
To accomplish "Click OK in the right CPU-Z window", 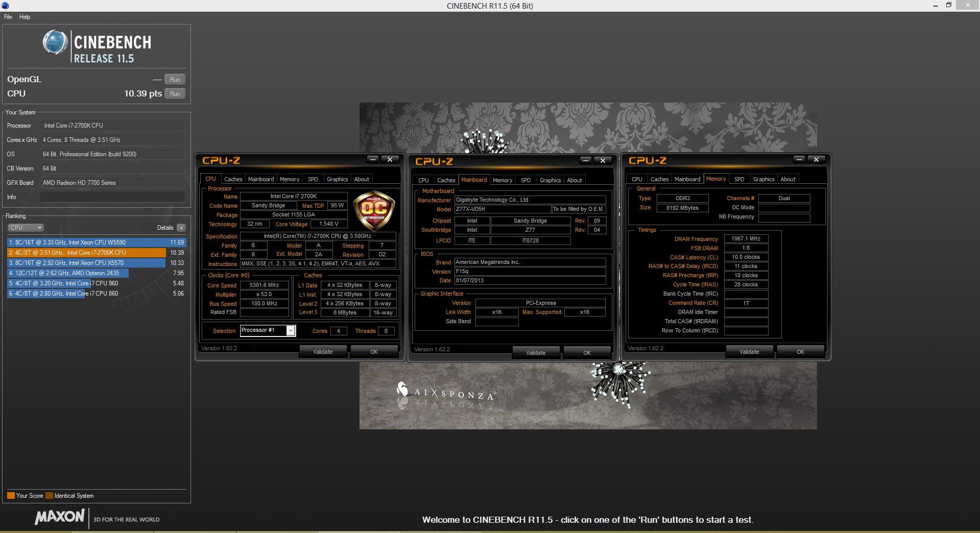I will [x=800, y=352].
